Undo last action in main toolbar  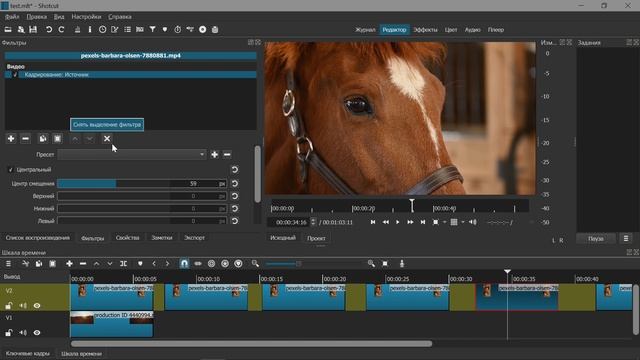point(49,29)
